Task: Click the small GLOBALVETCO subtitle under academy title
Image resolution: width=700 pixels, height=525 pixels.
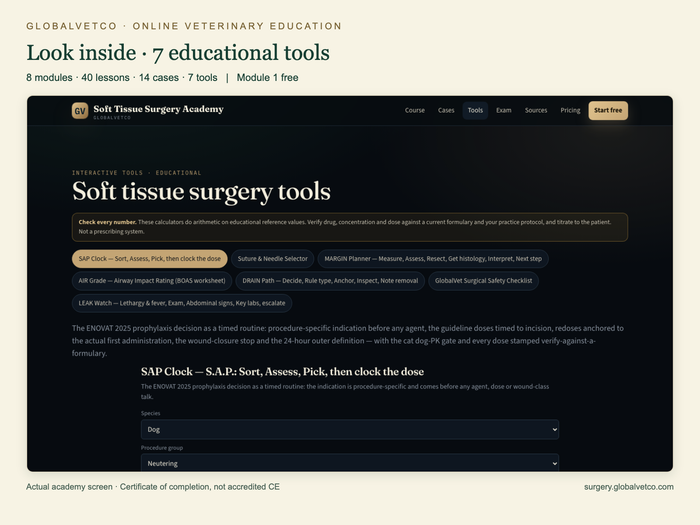Action: point(112,118)
